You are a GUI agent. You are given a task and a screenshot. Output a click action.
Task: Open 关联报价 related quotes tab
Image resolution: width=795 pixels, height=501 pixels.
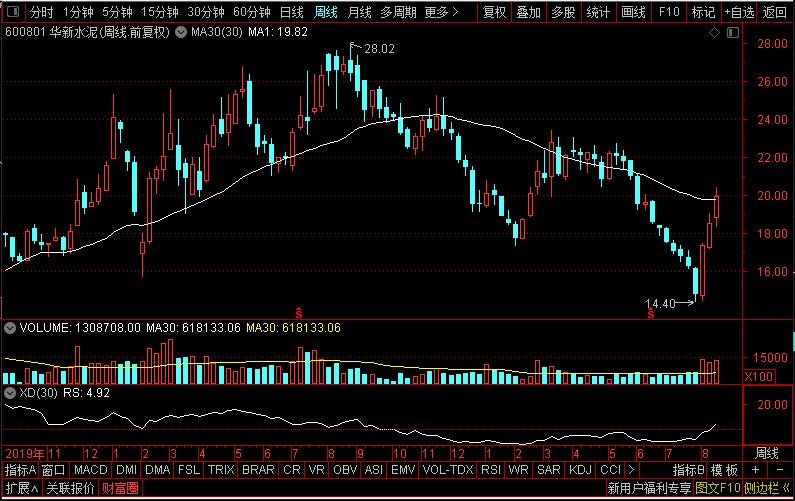(70, 488)
